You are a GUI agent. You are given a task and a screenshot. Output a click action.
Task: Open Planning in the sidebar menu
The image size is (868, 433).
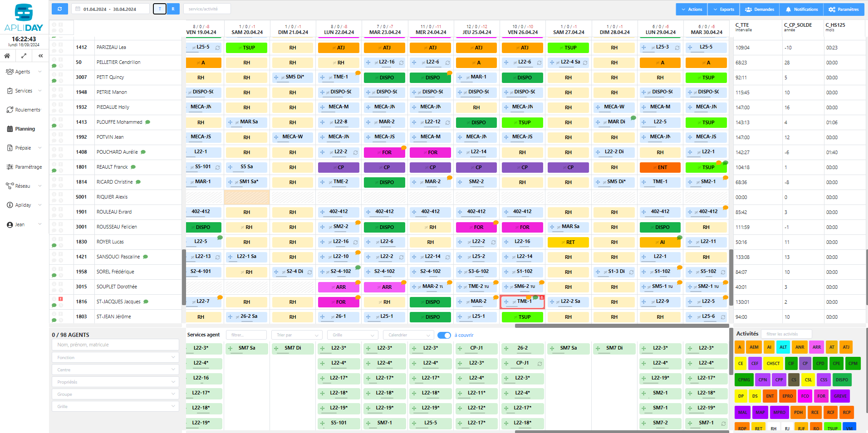pyautogui.click(x=25, y=129)
